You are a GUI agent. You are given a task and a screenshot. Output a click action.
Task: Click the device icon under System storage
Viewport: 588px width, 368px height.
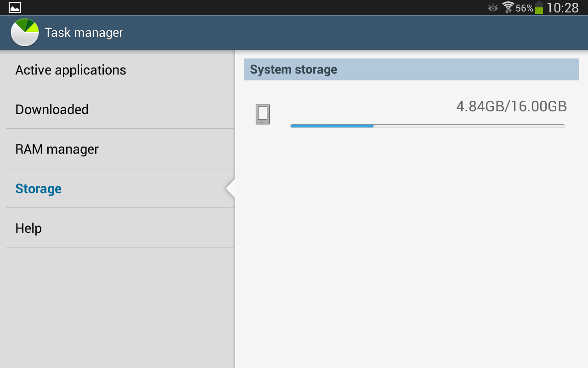click(x=263, y=114)
